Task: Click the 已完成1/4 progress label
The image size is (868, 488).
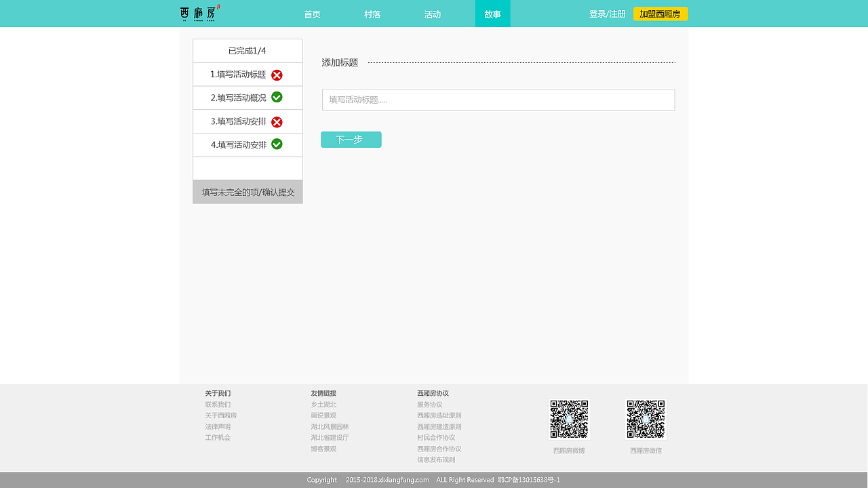Action: [x=248, y=51]
